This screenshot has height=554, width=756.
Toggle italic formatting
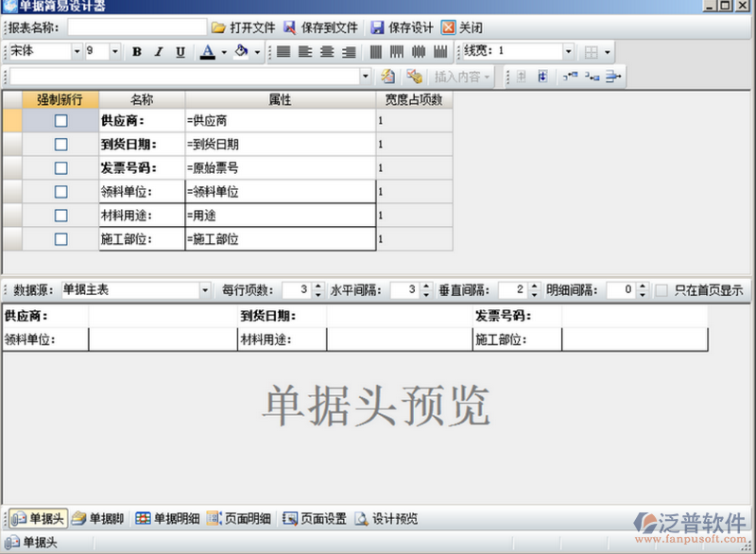pyautogui.click(x=159, y=52)
